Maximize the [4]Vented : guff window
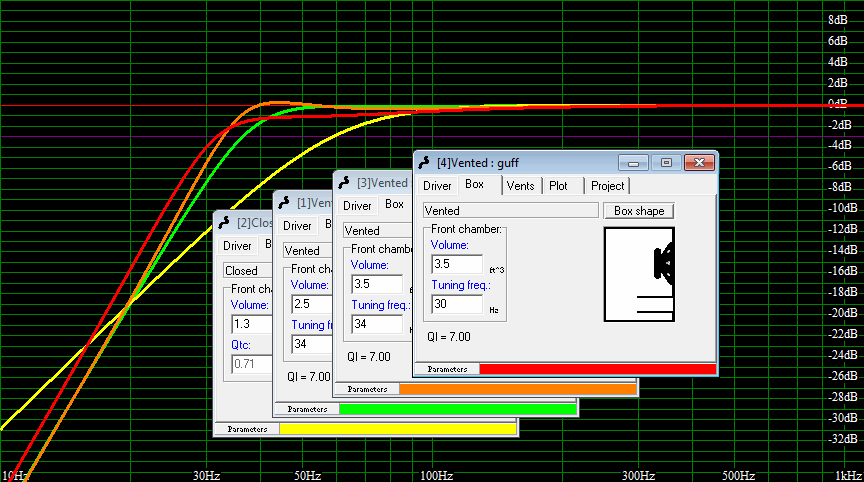Screen dimensions: 864x482 666,163
